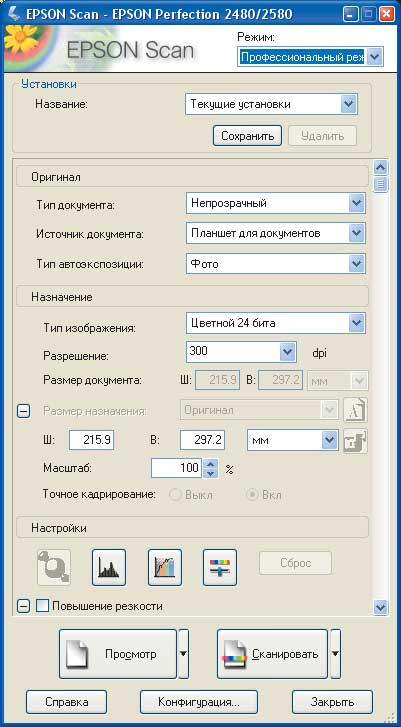Screen dimensions: 401x727
Task: Click the Удалить button
Action: [x=322, y=136]
